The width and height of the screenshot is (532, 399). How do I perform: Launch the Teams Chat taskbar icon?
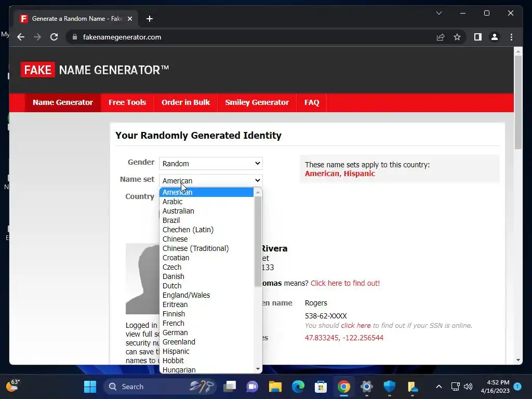[x=252, y=387]
